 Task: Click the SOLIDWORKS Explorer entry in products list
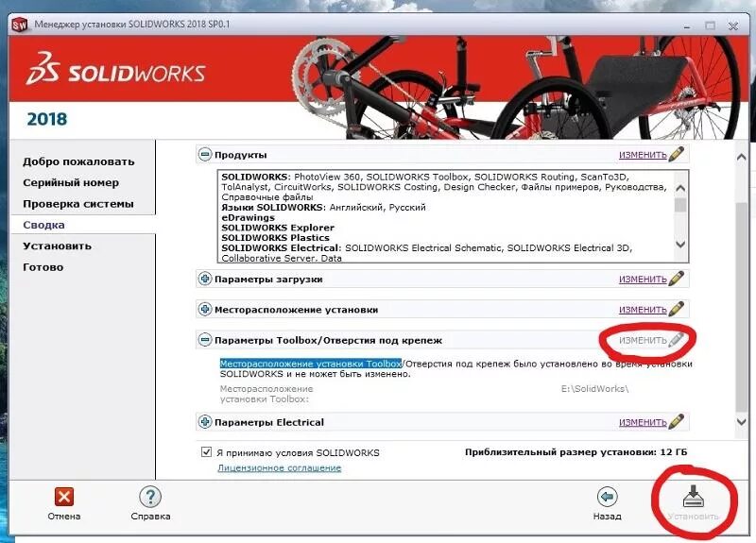pyautogui.click(x=278, y=228)
